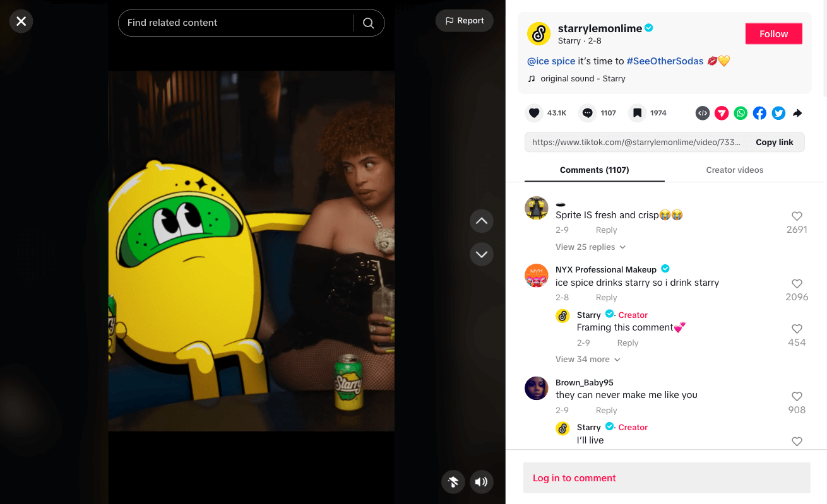Click Starry name on I'll live reply
This screenshot has width=827, height=504.
click(589, 428)
